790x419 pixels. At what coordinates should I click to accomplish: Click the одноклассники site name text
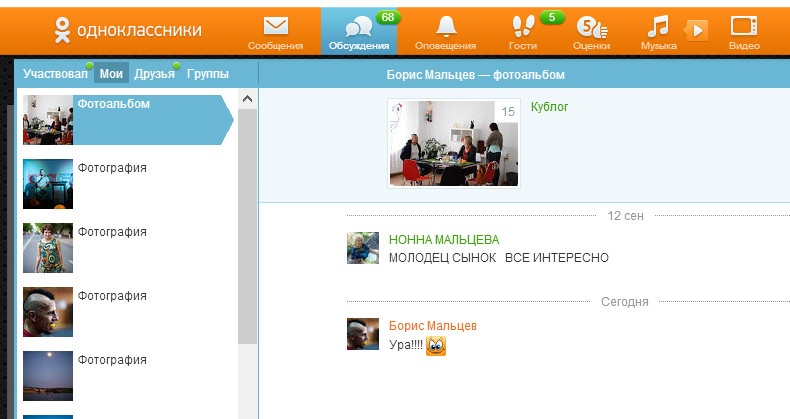tap(139, 30)
